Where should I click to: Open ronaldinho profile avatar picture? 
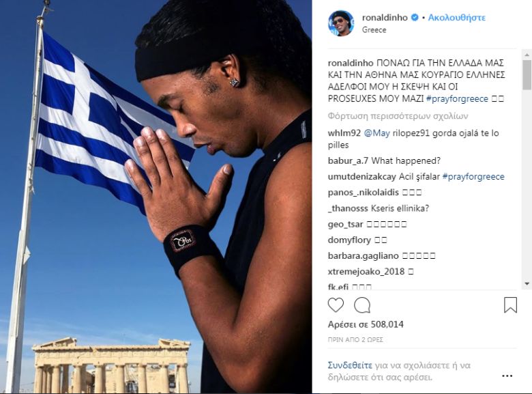pyautogui.click(x=340, y=23)
